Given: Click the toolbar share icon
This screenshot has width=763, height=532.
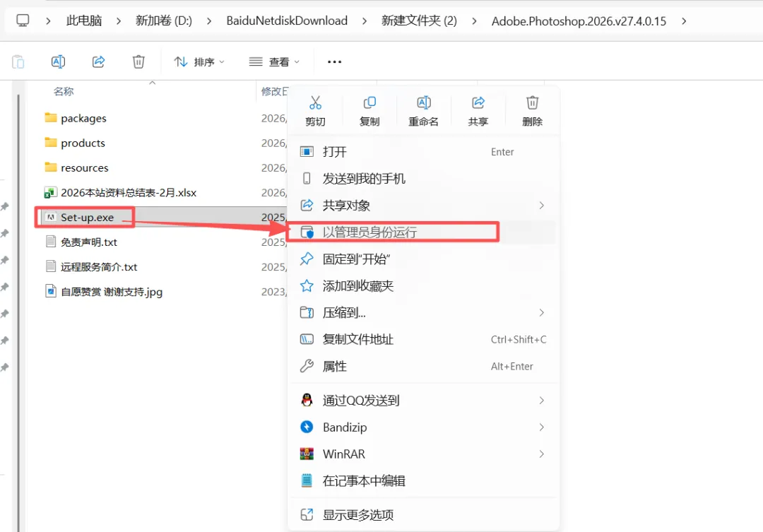Looking at the screenshot, I should pyautogui.click(x=98, y=61).
